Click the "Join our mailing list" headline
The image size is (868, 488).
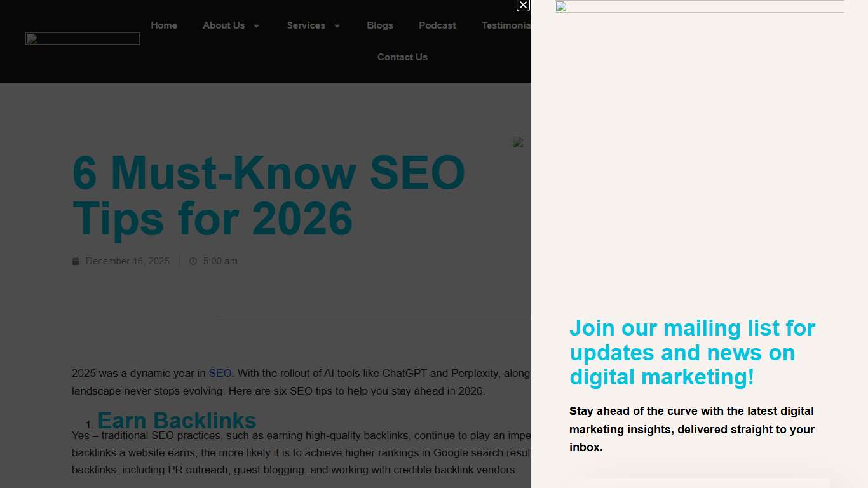[x=692, y=353]
